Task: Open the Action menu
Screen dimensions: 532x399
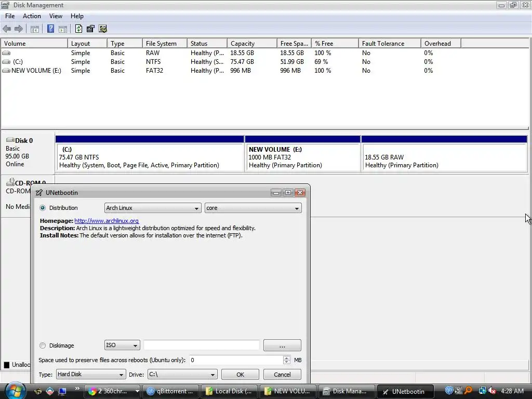Action: point(32,16)
